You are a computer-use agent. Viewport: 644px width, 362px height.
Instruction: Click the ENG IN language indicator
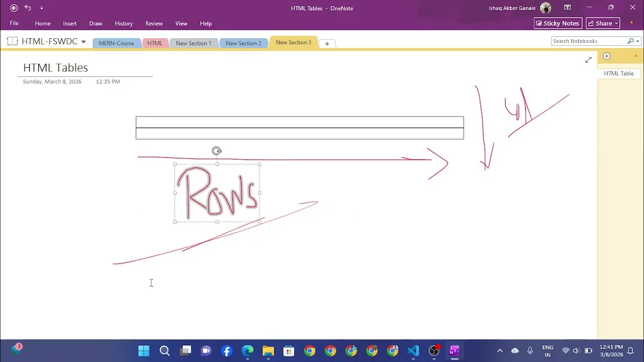(x=548, y=351)
